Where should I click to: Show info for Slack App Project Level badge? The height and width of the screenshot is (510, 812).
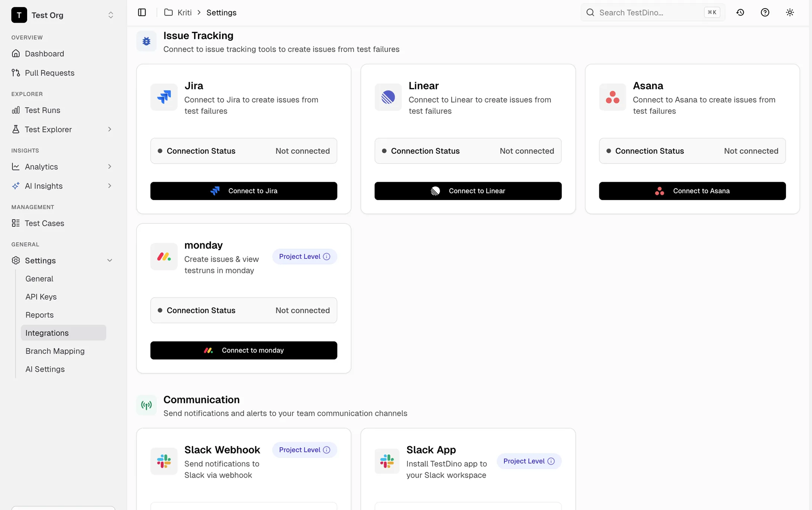pyautogui.click(x=551, y=461)
